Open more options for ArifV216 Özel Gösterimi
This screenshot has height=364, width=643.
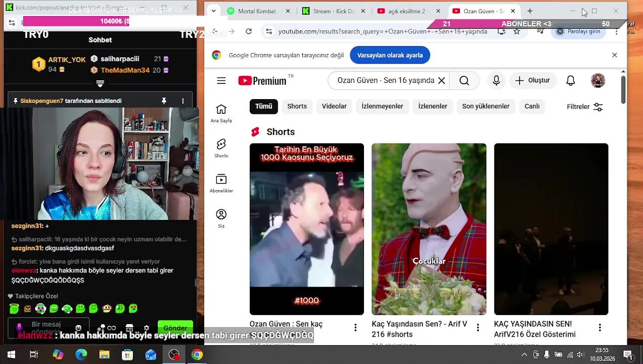click(600, 328)
